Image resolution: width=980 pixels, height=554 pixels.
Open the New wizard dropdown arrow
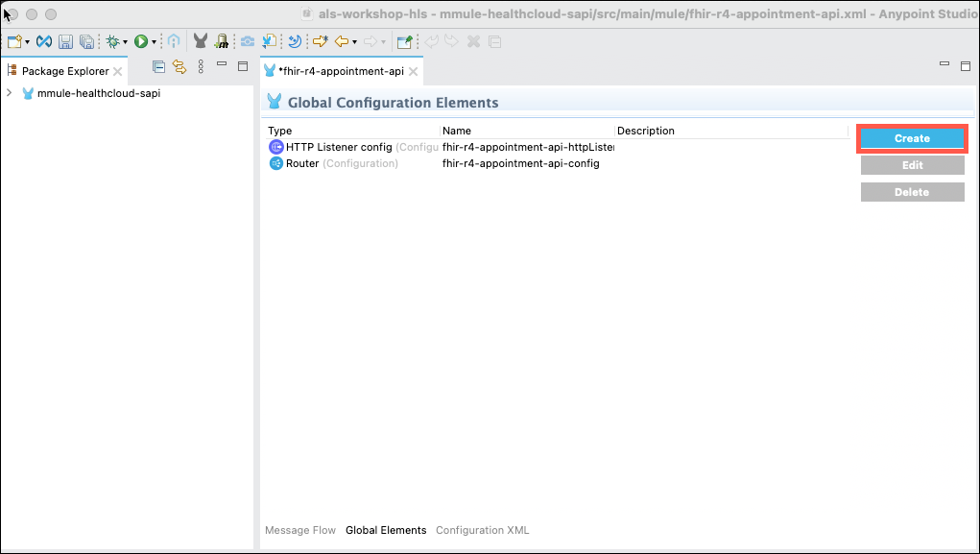(27, 42)
